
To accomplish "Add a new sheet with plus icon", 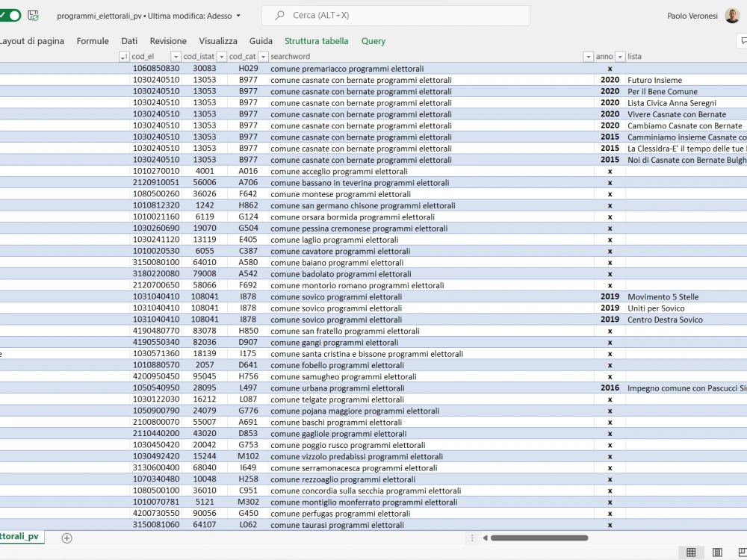I will pos(66,538).
